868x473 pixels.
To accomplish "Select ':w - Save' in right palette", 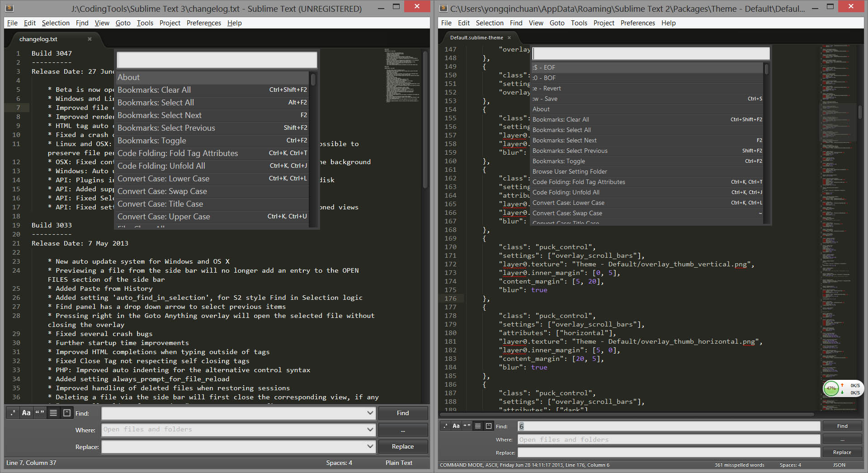I will 647,99.
